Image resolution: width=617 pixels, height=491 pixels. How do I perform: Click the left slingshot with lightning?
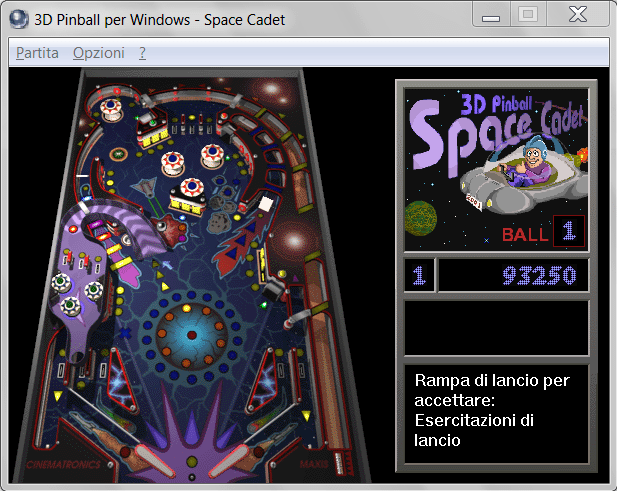(120, 380)
